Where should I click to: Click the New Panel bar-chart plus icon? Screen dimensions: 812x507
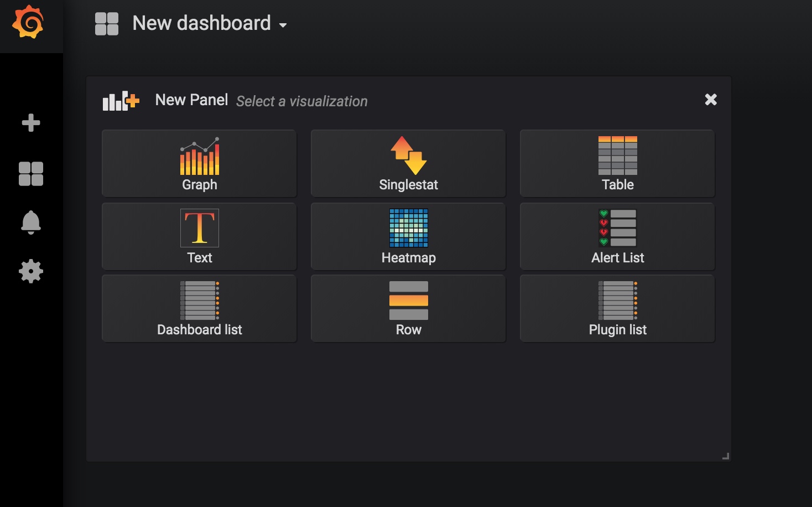[x=121, y=101]
